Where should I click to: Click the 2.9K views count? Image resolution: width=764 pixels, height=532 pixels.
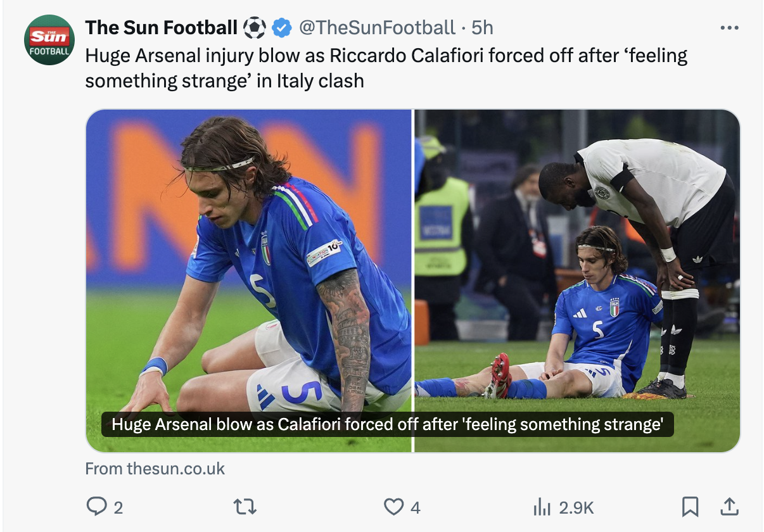click(576, 507)
